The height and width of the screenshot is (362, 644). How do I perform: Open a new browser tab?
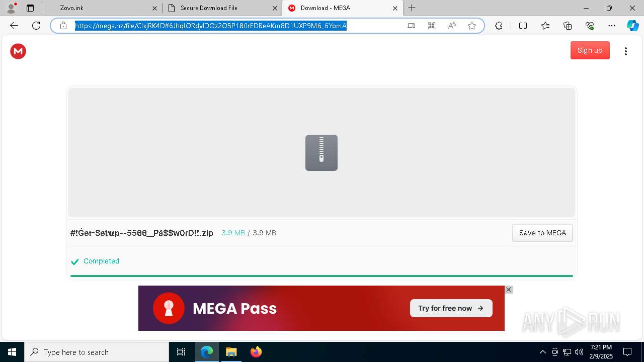(x=412, y=8)
